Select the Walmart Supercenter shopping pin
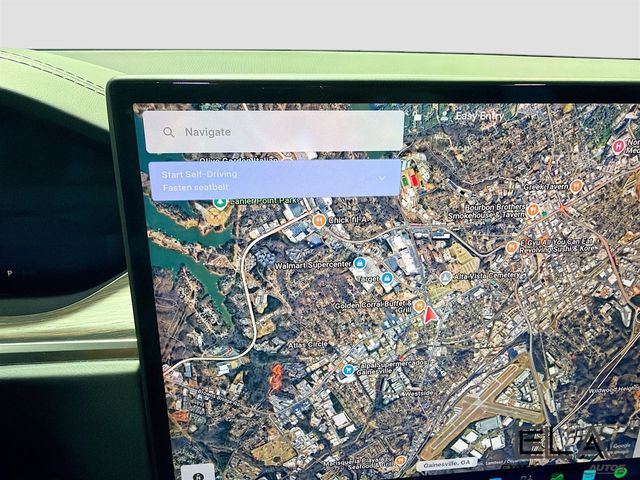 tap(360, 264)
